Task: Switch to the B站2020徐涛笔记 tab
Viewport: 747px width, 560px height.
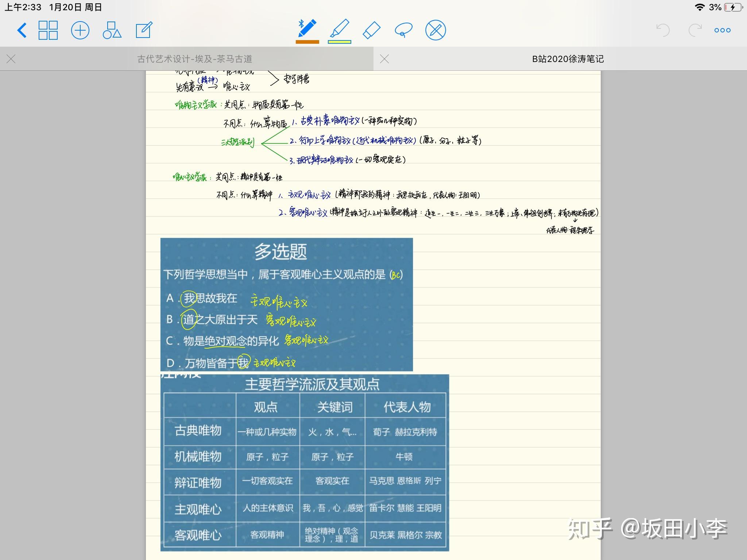Action: point(568,59)
